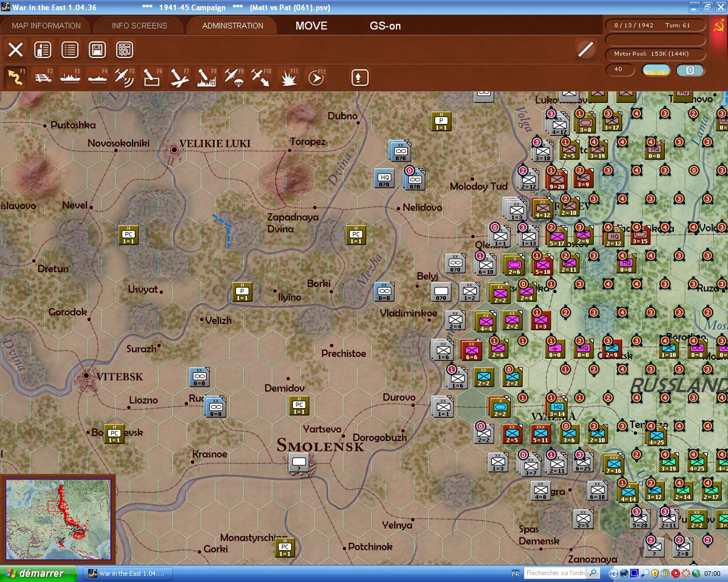Click the weather sky indicator icon
728x582 pixels.
click(656, 70)
